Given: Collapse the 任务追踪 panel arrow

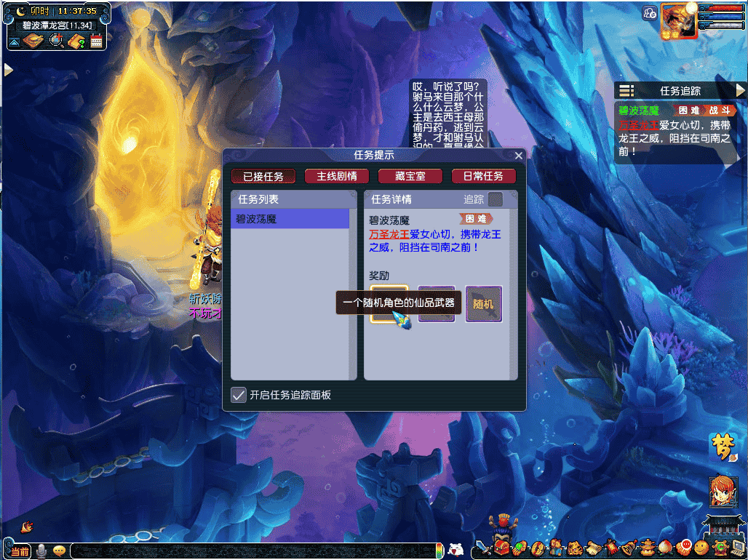Looking at the screenshot, I should (x=741, y=90).
